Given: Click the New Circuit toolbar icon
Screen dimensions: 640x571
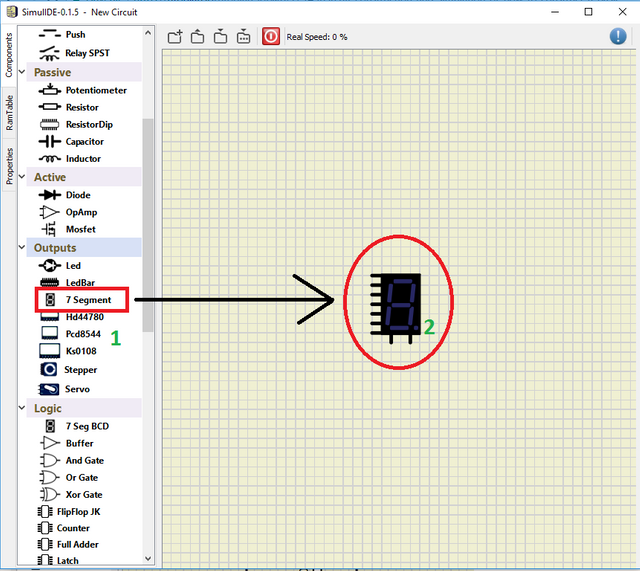Looking at the screenshot, I should [x=175, y=37].
